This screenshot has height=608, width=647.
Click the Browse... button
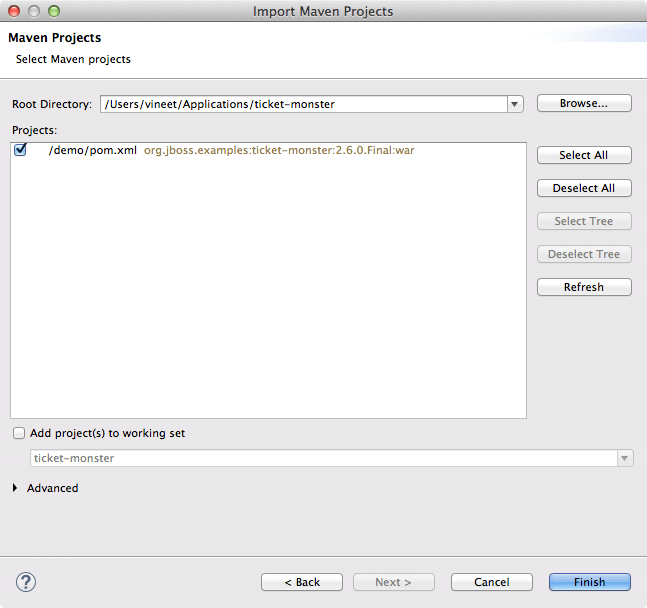pos(584,103)
